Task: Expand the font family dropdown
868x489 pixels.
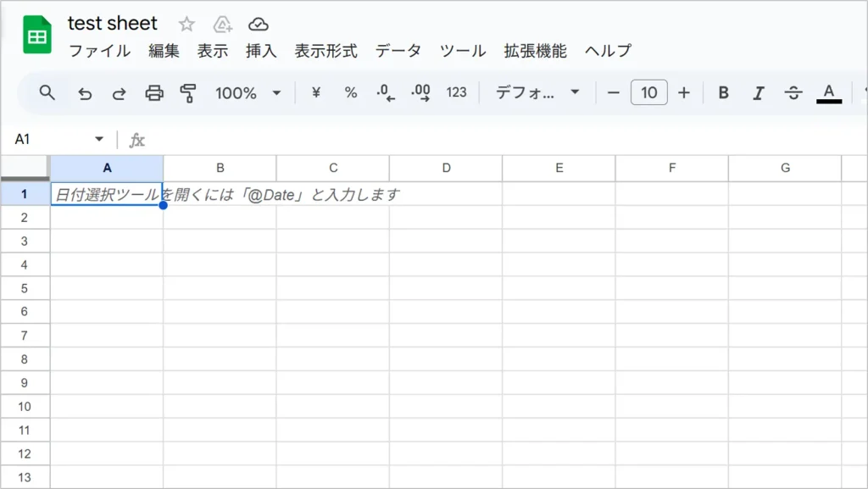Action: point(538,92)
